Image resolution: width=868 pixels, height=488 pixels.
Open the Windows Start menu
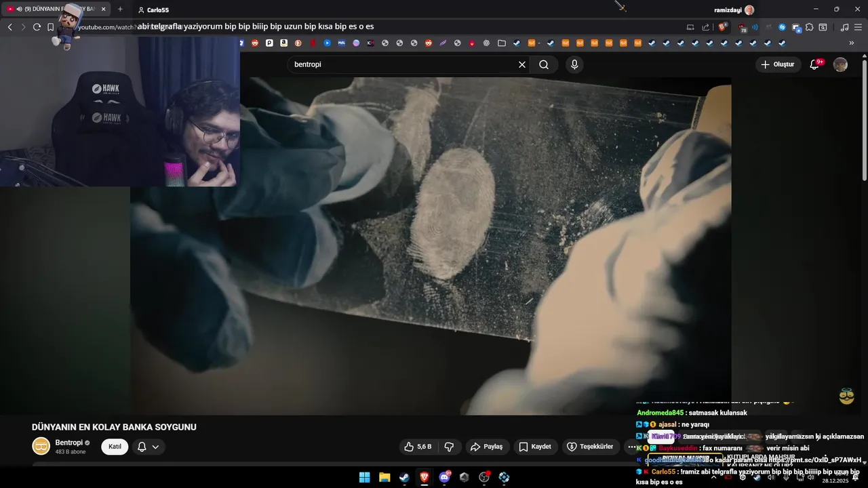click(x=365, y=477)
